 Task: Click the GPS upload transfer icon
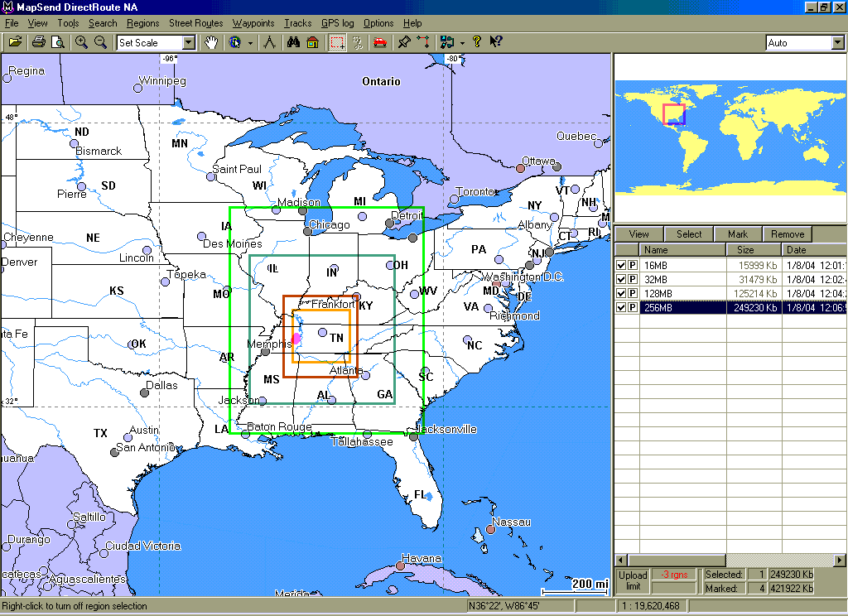447,42
